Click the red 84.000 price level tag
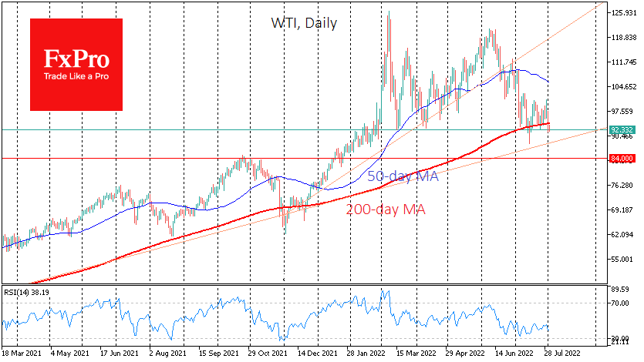Screen dimensions: 644x362 622,158
